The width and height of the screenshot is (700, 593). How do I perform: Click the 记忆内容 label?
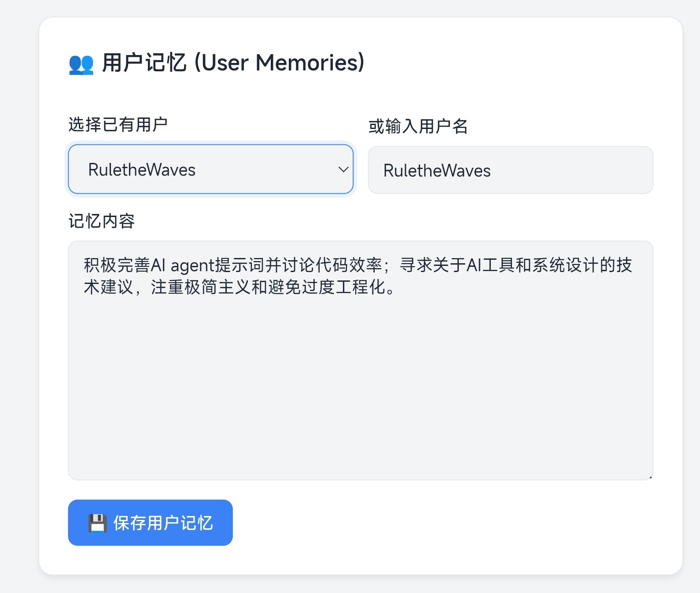(102, 221)
